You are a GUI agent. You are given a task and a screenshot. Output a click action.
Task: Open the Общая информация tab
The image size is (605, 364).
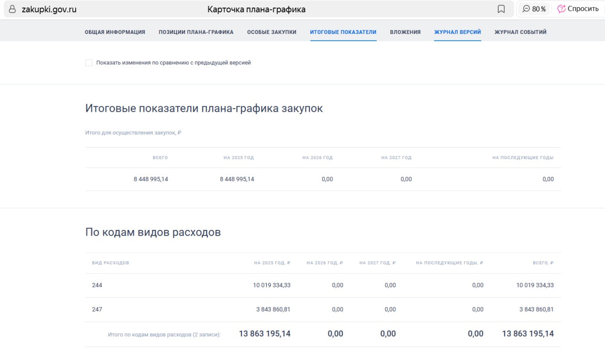(x=115, y=32)
